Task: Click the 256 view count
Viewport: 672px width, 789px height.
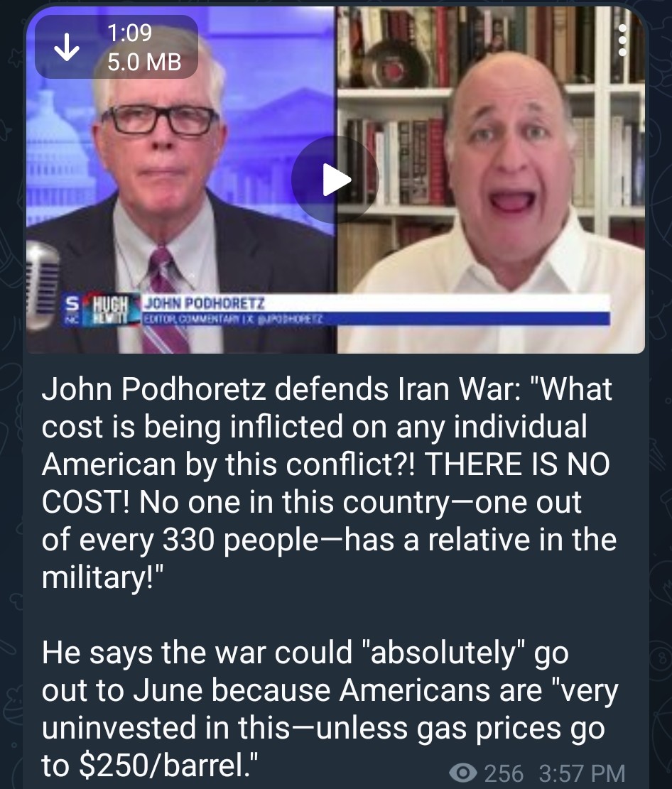Action: click(x=504, y=773)
